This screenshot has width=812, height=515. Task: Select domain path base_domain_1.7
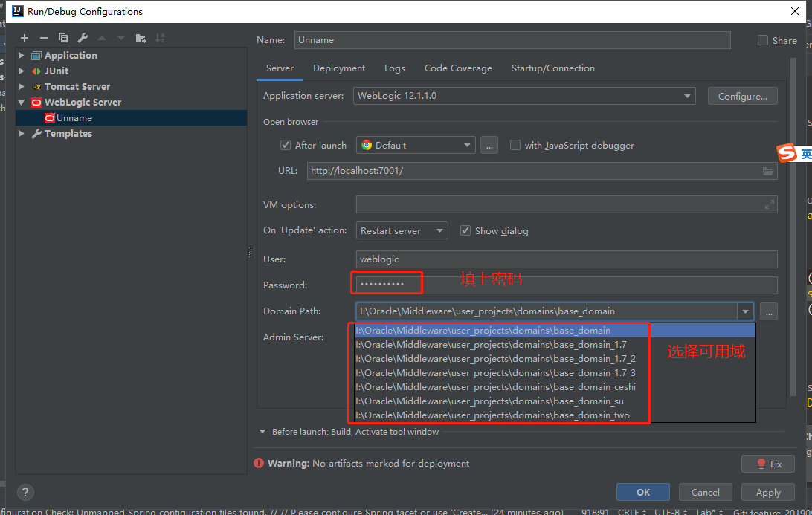555,344
